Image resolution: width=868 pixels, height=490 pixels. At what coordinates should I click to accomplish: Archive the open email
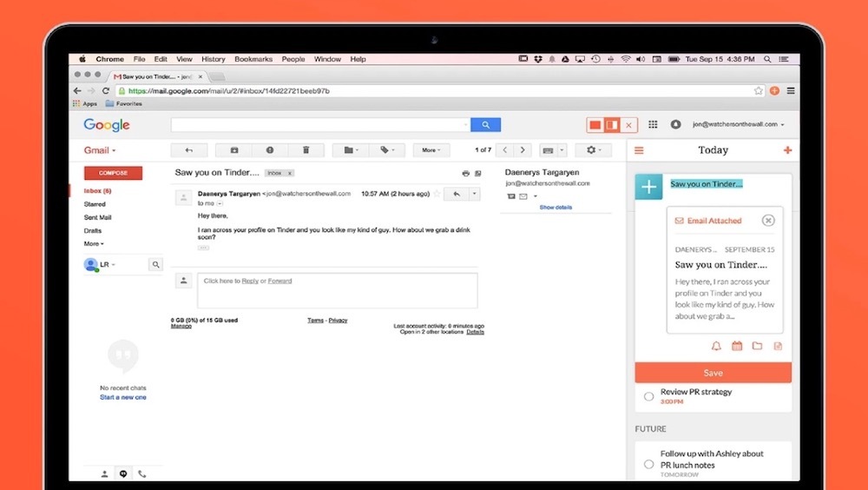tap(234, 150)
